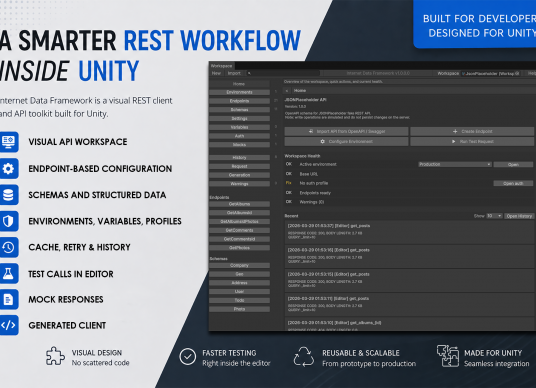Click the Visual API Workspace monitor icon
Screen dimensions: 536x388
[x=8, y=142]
